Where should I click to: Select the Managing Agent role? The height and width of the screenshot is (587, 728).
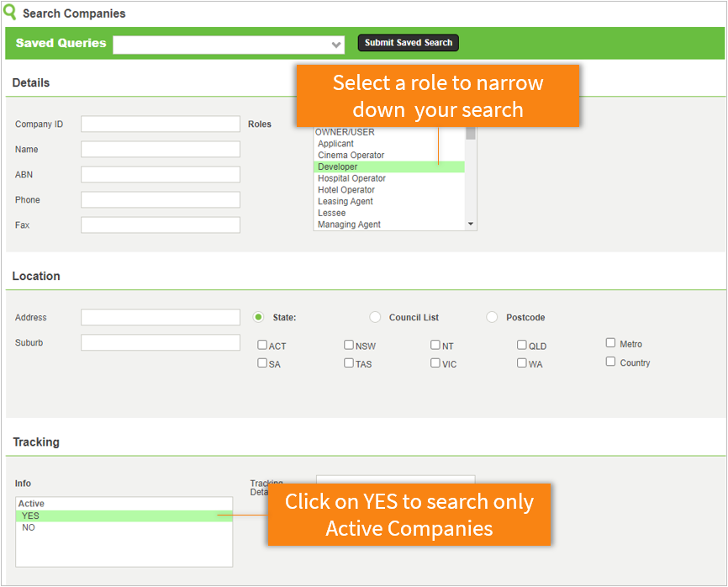pyautogui.click(x=389, y=225)
